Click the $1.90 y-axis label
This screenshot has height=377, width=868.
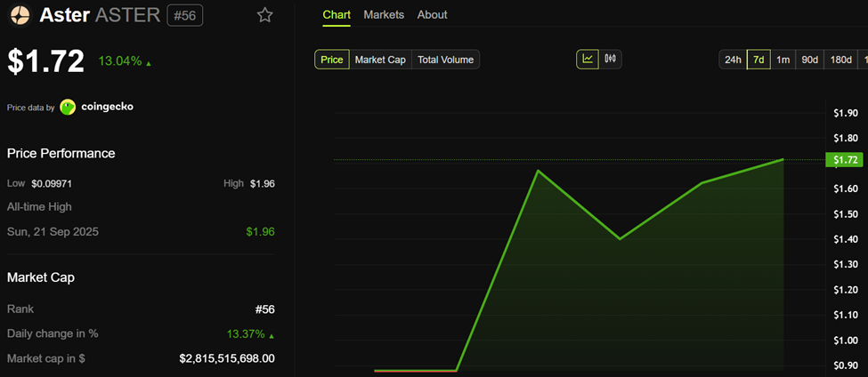pyautogui.click(x=846, y=113)
